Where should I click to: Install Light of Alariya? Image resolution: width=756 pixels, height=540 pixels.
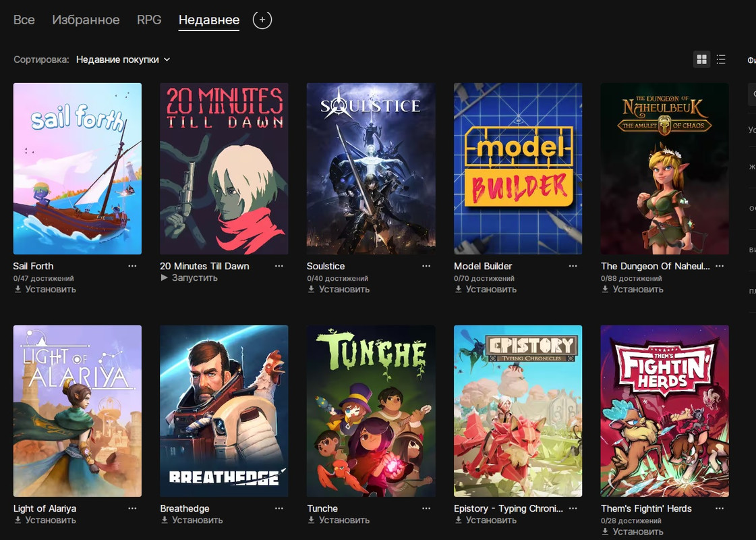45,520
